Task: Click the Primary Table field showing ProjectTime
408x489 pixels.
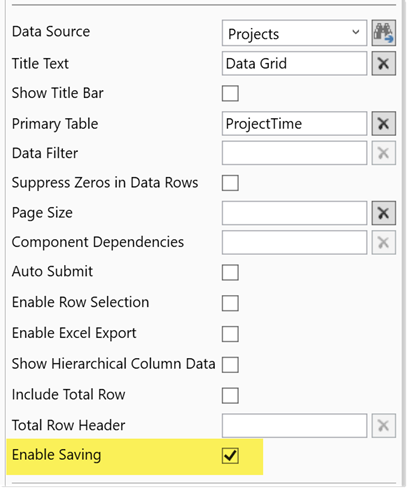Action: tap(294, 124)
